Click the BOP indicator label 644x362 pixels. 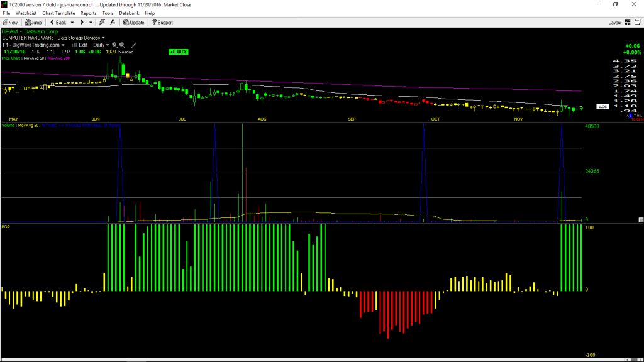click(6, 226)
